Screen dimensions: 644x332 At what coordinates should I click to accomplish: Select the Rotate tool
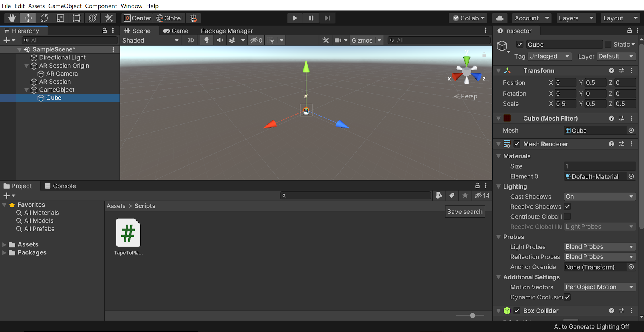pos(44,18)
